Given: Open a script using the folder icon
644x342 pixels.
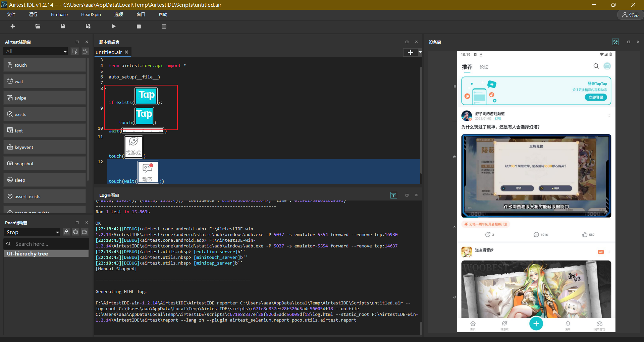Looking at the screenshot, I should point(38,26).
